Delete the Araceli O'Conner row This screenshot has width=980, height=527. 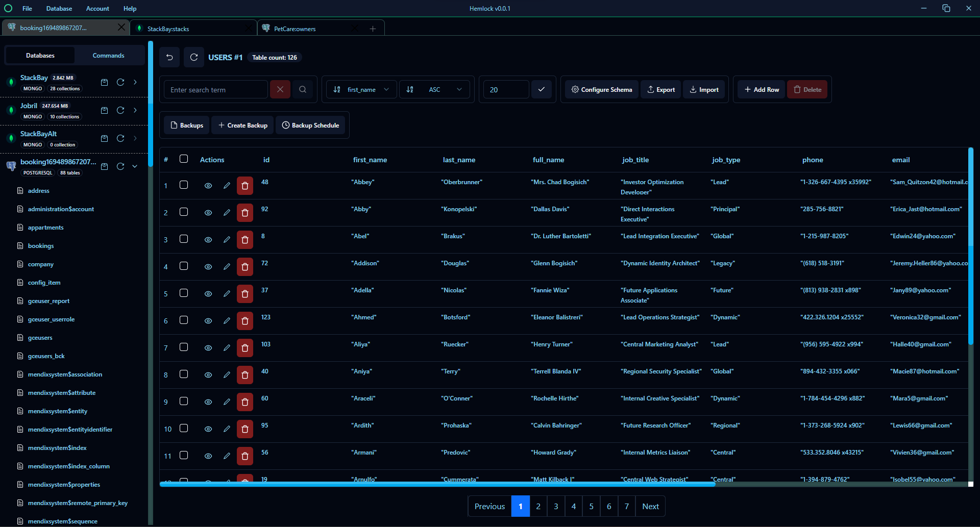(245, 402)
